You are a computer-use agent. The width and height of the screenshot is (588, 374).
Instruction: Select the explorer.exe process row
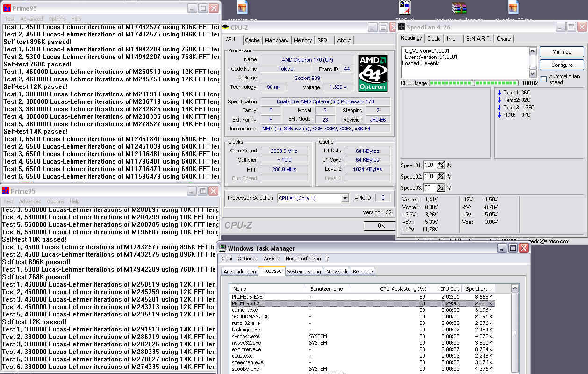pos(363,349)
